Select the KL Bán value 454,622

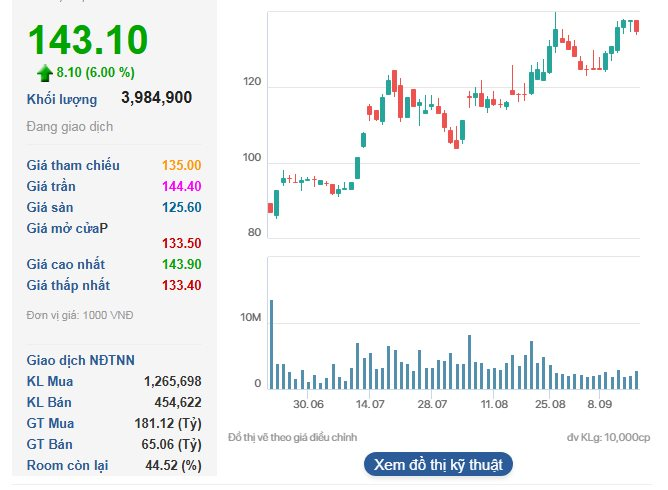pos(178,402)
